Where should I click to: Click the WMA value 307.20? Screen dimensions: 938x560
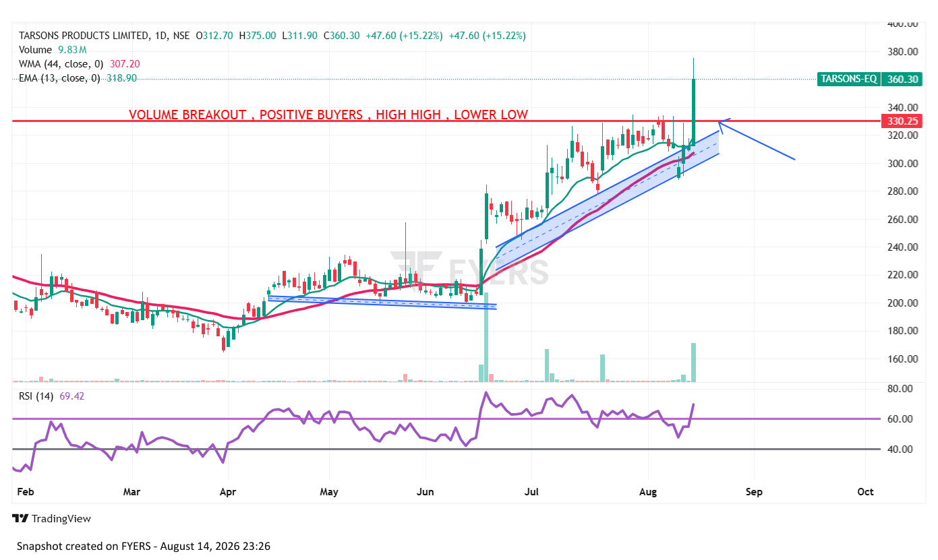click(125, 64)
